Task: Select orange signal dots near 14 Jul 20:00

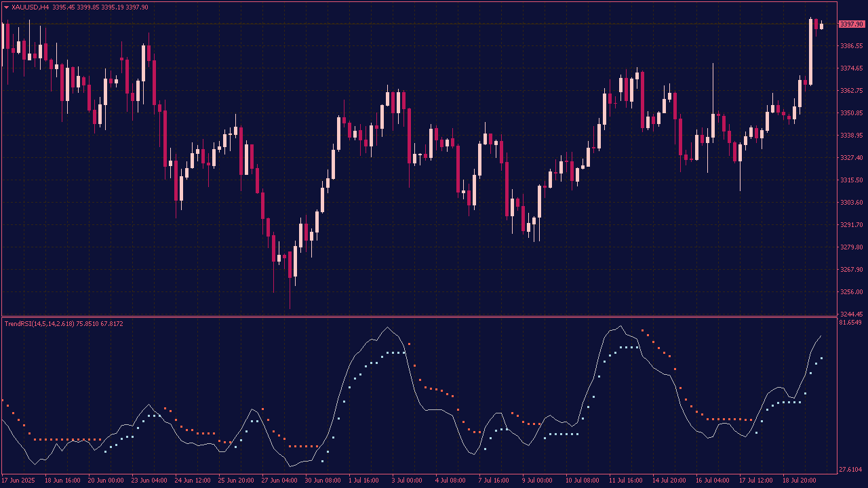Action: click(668, 355)
